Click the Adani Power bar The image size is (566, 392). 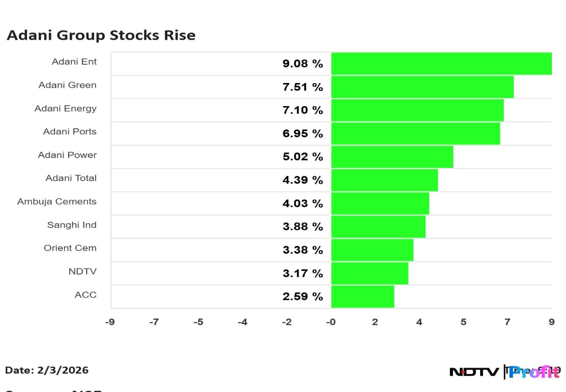click(392, 157)
